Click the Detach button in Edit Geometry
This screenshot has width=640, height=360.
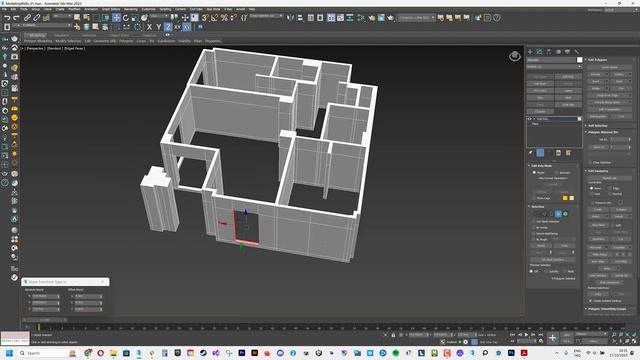tap(619, 216)
